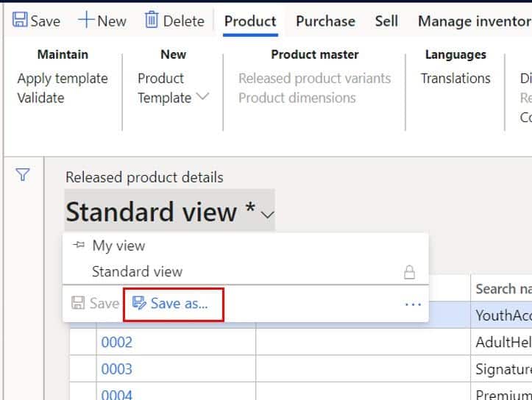Select Standard view from the view list
Image resolution: width=532 pixels, height=400 pixels.
tap(137, 271)
